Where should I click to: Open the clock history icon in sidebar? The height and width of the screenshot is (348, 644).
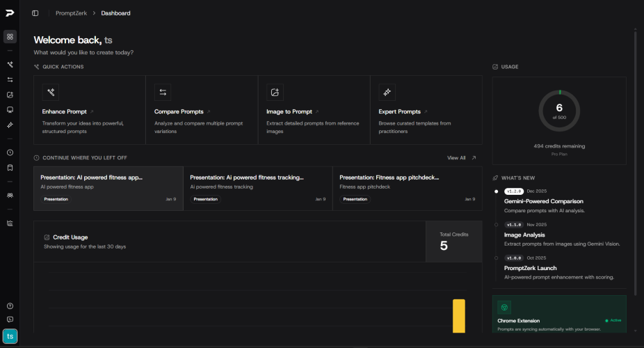click(10, 152)
